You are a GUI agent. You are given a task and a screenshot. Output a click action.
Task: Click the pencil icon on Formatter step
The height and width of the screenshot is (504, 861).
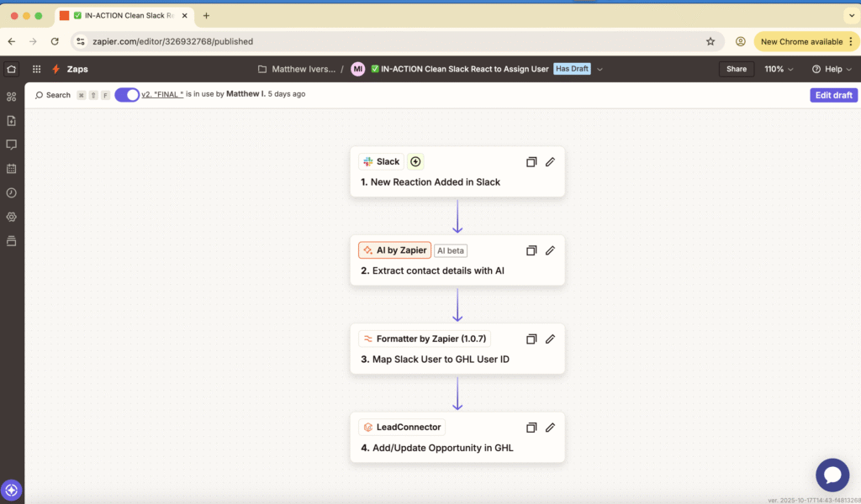tap(550, 339)
